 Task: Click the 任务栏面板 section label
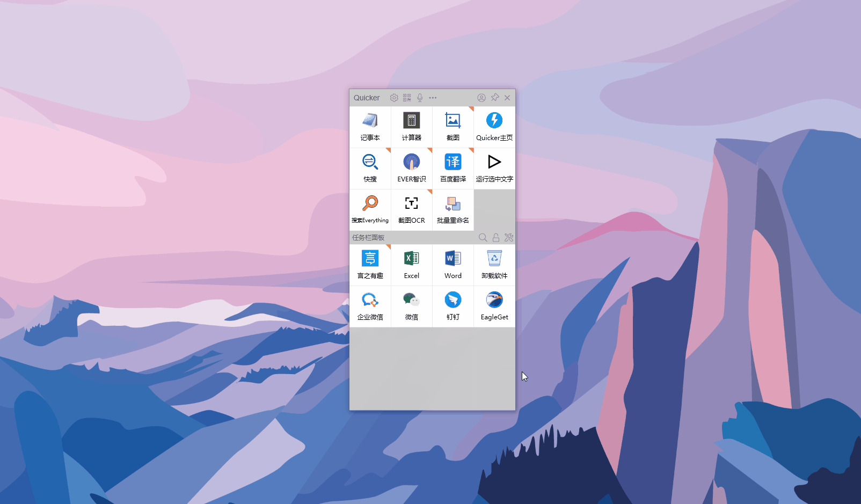[x=368, y=237]
